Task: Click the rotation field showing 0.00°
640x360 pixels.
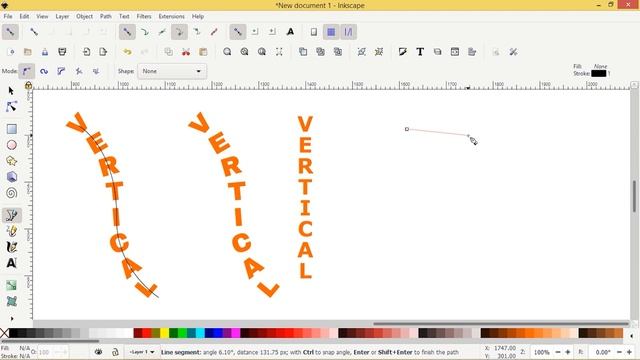Action: coord(602,352)
